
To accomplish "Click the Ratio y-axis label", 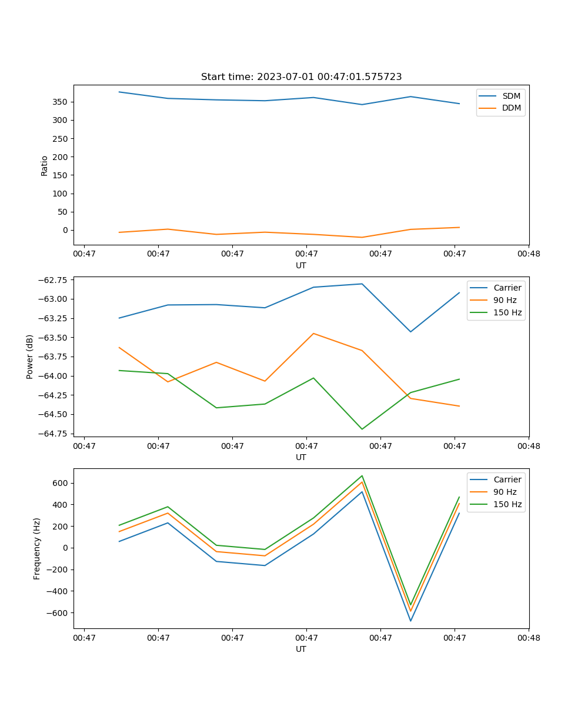I will pyautogui.click(x=45, y=165).
